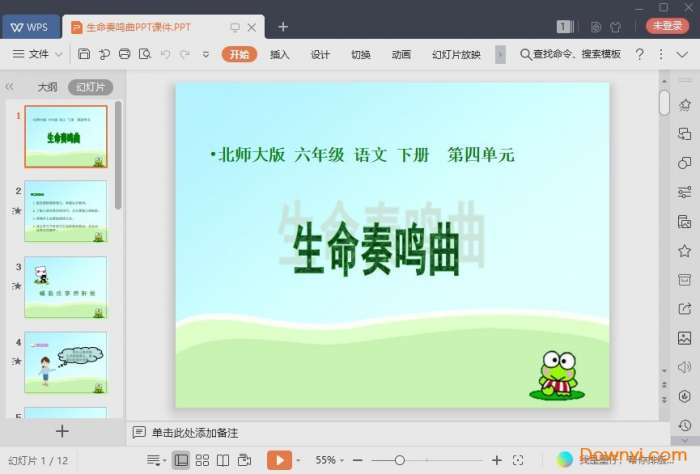Viewport: 700px width, 474px height.
Task: Switch to reading view icon
Action: click(x=223, y=460)
